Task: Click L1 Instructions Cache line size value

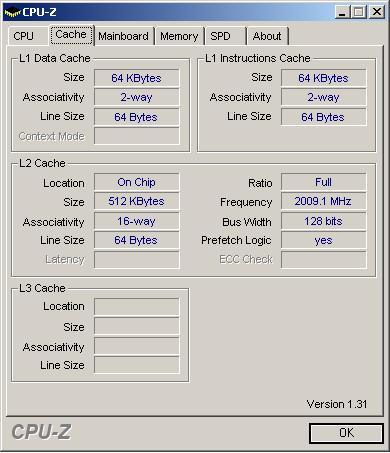Action: pos(323,117)
